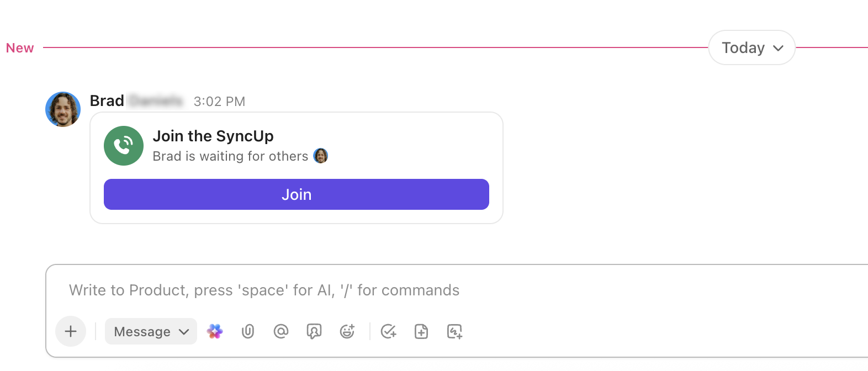Mention someone with the @ icon
Screen dimensions: 868x371
(x=280, y=331)
